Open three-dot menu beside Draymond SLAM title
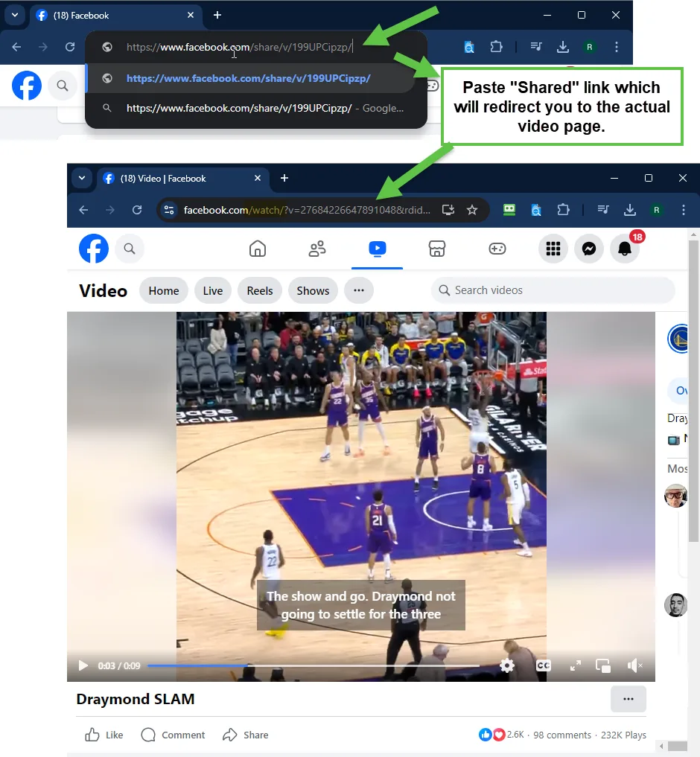The image size is (700, 757). (x=628, y=699)
